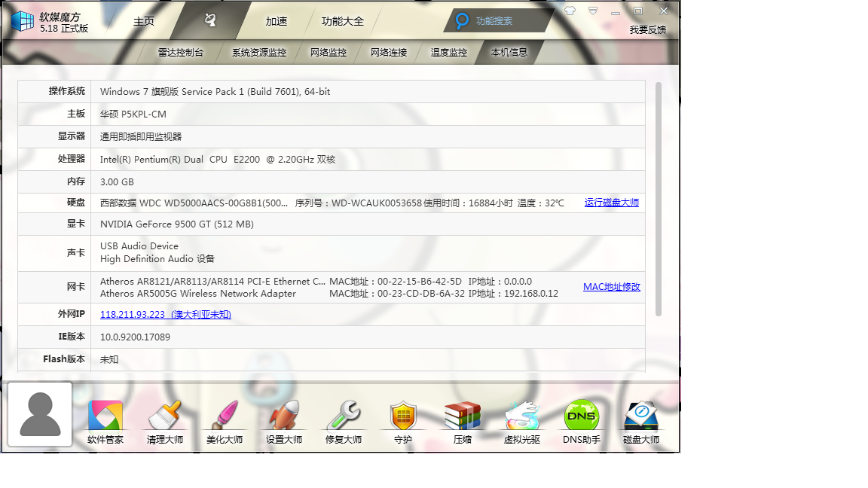Screen dimensions: 868x488
Task: Click the skin shirt icon in title bar
Action: [570, 11]
